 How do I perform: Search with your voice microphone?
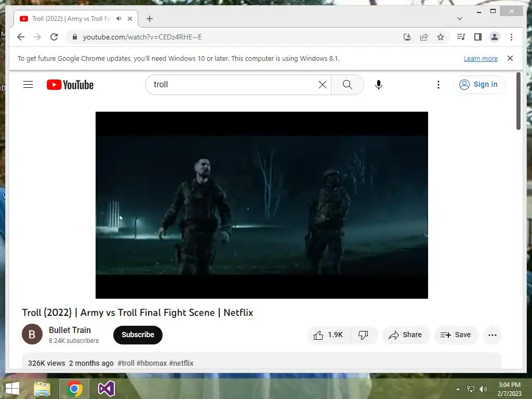click(x=379, y=85)
